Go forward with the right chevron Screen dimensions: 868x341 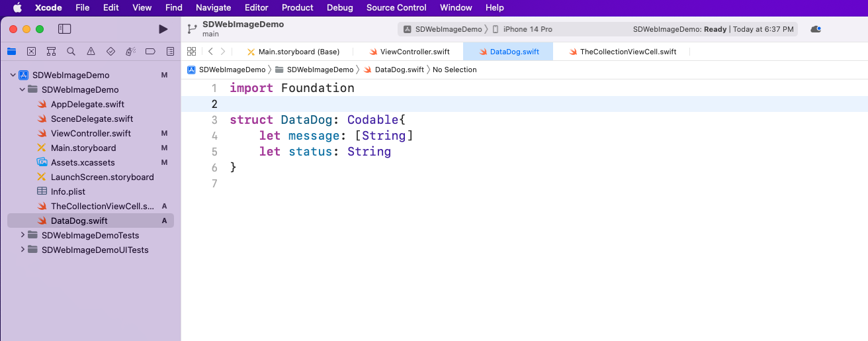pos(223,52)
